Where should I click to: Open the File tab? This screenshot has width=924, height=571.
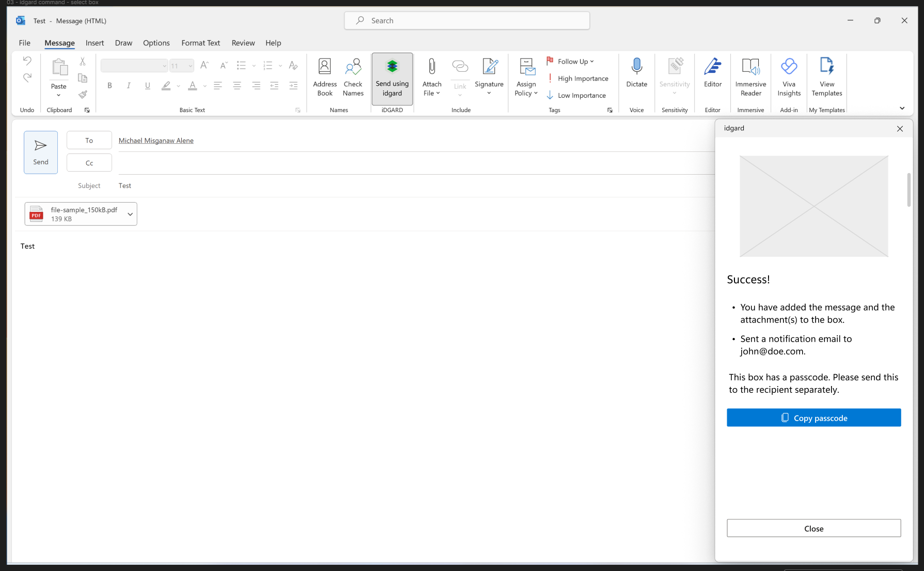[24, 43]
